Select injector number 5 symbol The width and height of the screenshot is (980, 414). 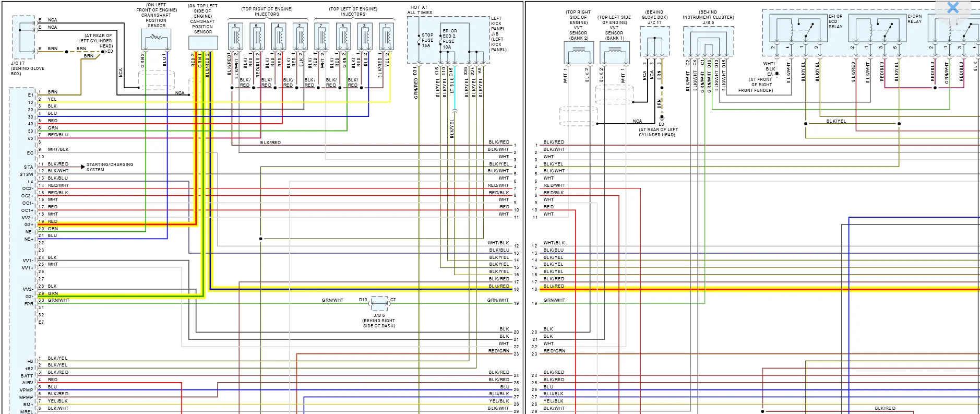click(343, 37)
